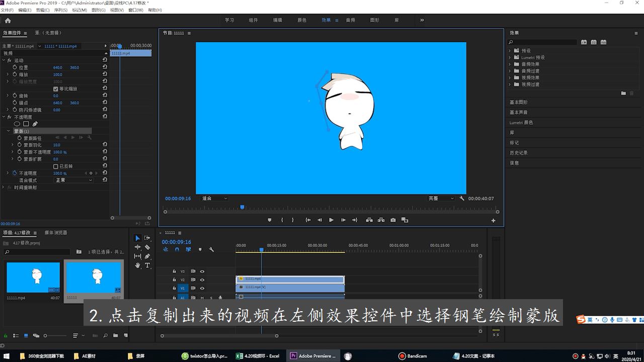Switch to the Audio workspace tab
This screenshot has height=362, width=644.
(350, 20)
